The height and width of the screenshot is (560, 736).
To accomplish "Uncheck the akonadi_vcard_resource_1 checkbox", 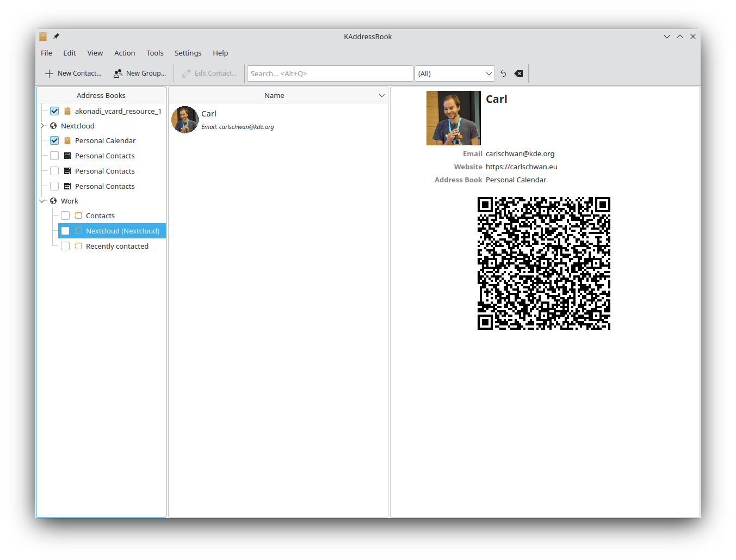I will pyautogui.click(x=54, y=111).
